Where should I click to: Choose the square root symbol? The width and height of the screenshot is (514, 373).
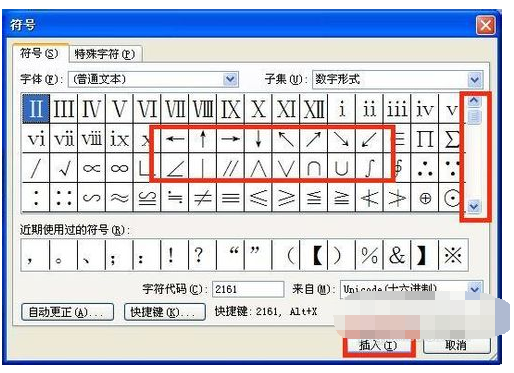pyautogui.click(x=63, y=168)
